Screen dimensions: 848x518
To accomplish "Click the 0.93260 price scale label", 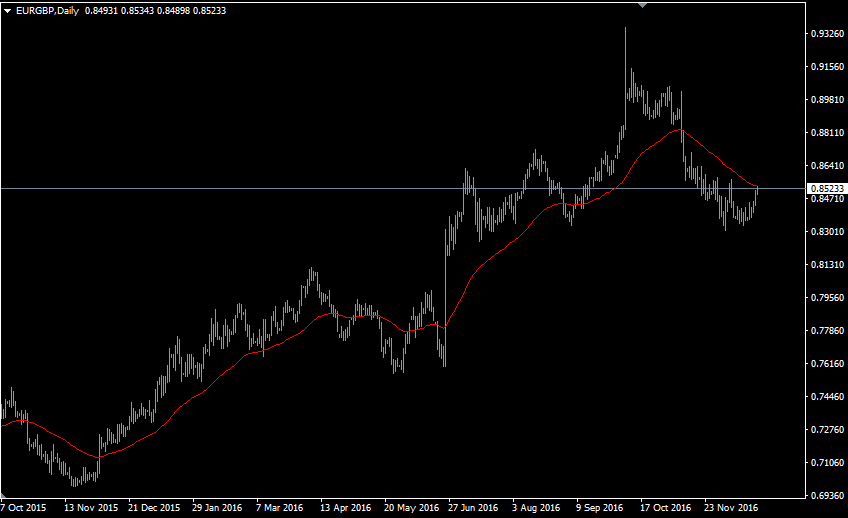I will [x=827, y=34].
